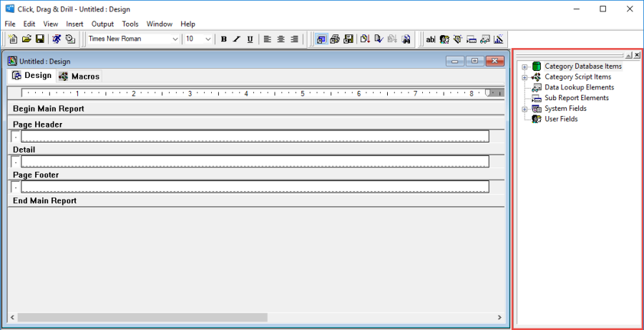The image size is (644, 330).
Task: Click the New report toolbar icon
Action: (13, 39)
